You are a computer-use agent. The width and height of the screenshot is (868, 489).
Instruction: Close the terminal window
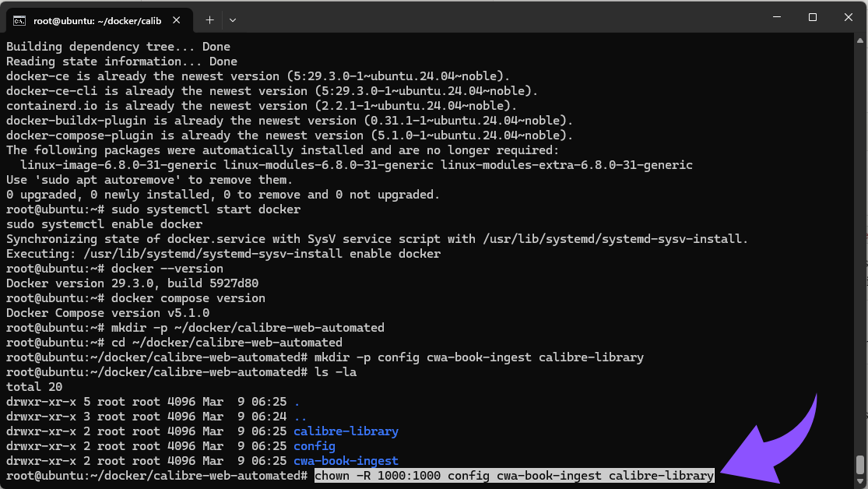[x=848, y=17]
